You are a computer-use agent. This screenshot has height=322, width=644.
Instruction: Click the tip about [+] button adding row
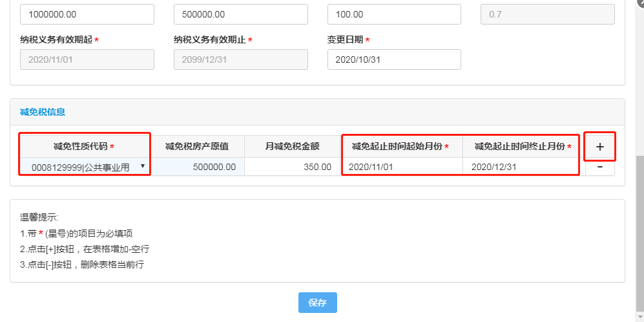click(85, 249)
